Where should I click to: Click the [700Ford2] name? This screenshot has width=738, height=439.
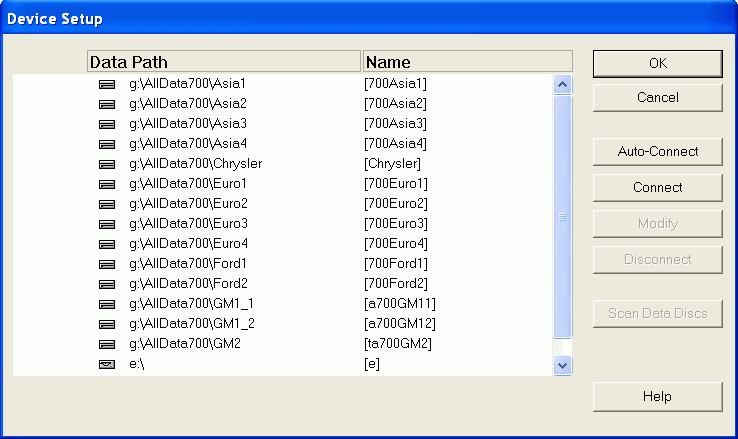[396, 284]
